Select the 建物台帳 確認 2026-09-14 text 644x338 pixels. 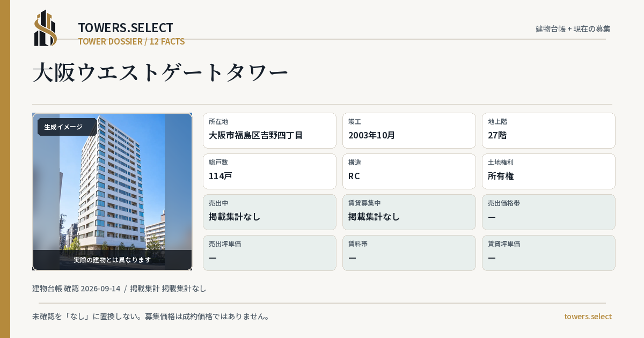[x=76, y=289]
